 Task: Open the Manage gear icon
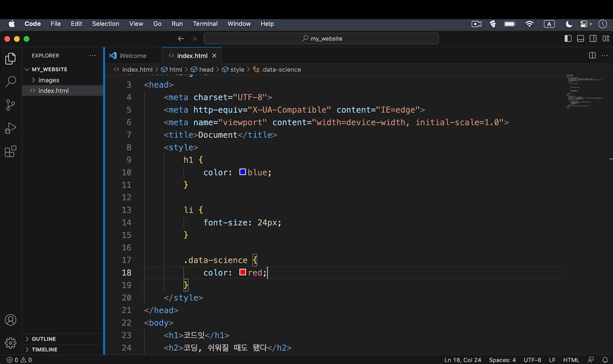pyautogui.click(x=10, y=343)
